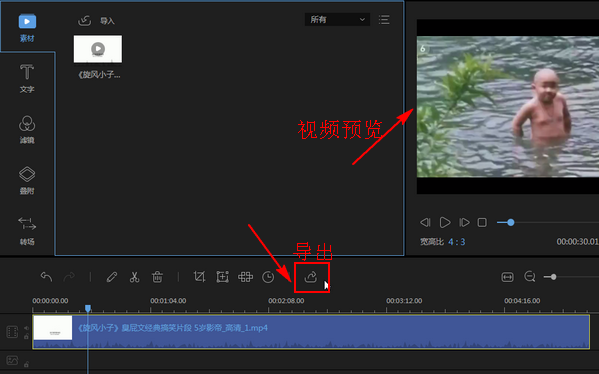The image size is (599, 374).
Task: Click the picture overlay track icon
Action: pyautogui.click(x=12, y=360)
